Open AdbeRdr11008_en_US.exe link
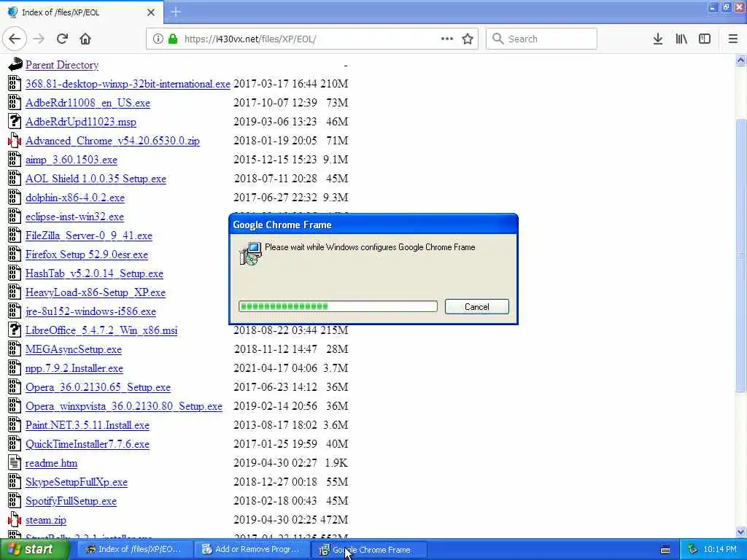This screenshot has width=747, height=560. [x=88, y=103]
